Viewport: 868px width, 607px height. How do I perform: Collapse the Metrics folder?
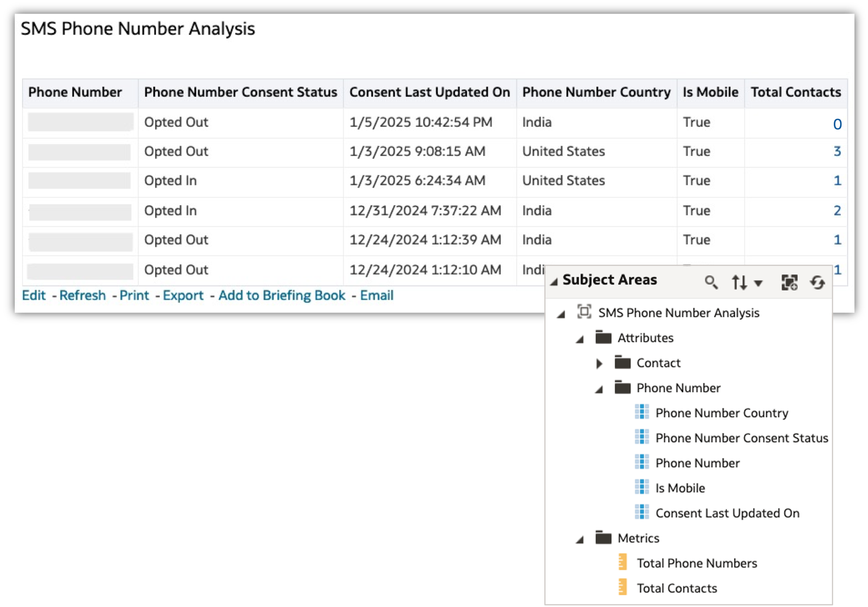580,539
